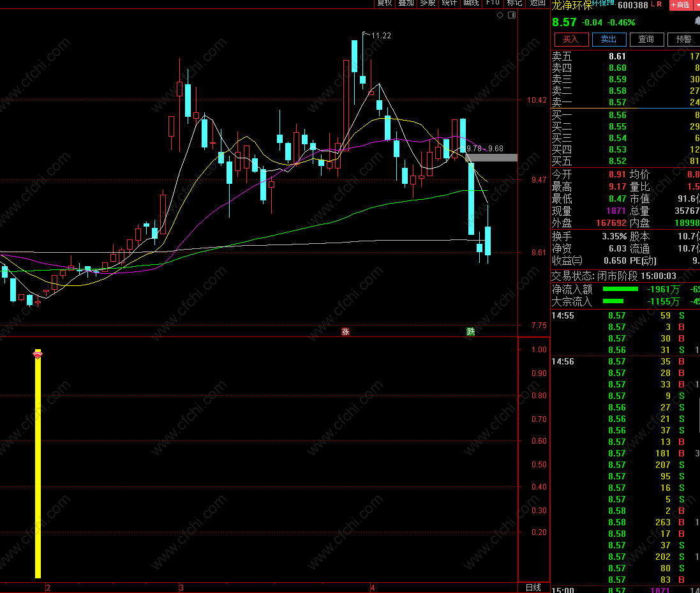Click the diamond icon above the chart
Viewport: 700px width, 593px height.
500,15
